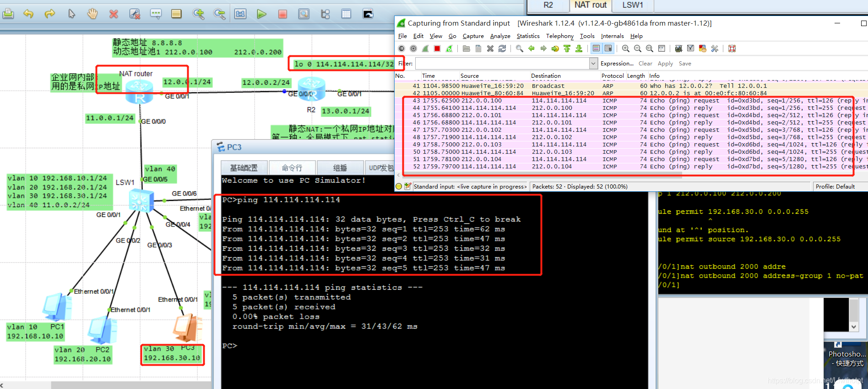Click Clear next to the filter
Image resolution: width=868 pixels, height=389 pixels.
click(645, 64)
